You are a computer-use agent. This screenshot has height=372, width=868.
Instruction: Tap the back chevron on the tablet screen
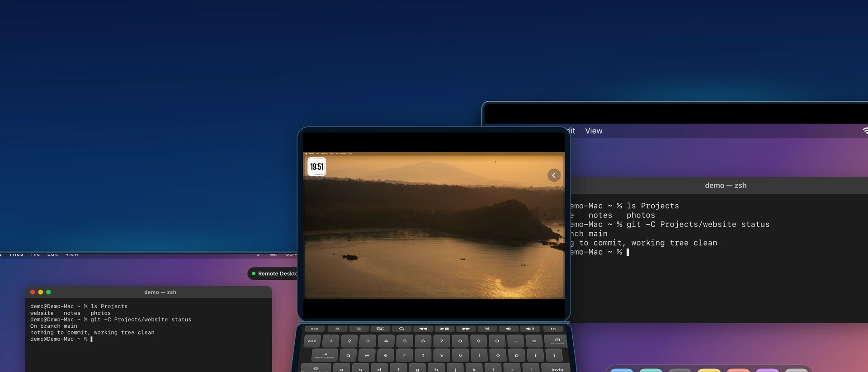coord(554,175)
